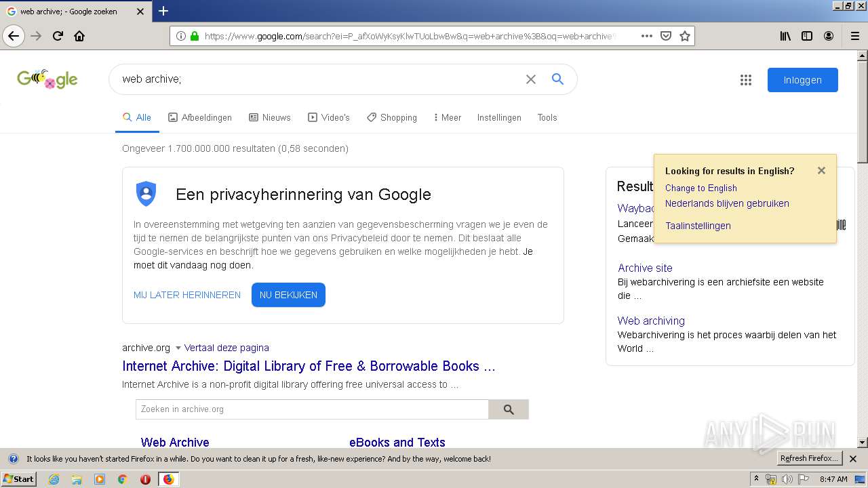Open the Archive site related link
Viewport: 868px width, 488px height.
click(645, 268)
